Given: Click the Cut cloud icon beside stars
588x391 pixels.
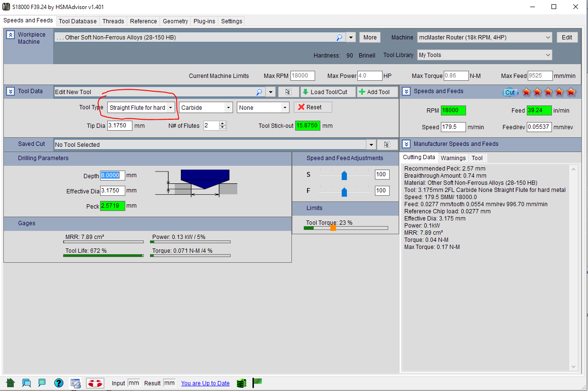Looking at the screenshot, I should point(510,92).
